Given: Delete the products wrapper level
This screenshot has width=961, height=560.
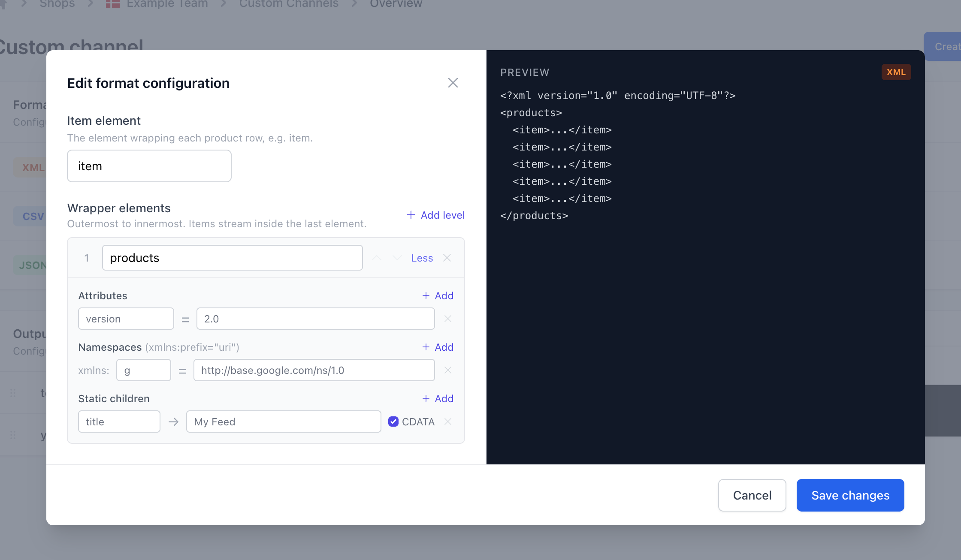Looking at the screenshot, I should tap(447, 258).
